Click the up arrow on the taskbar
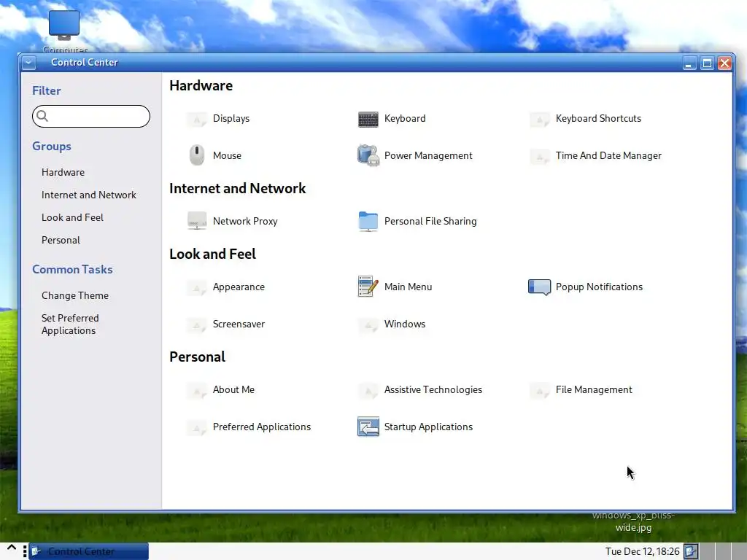This screenshot has height=560, width=747. coord(12,549)
